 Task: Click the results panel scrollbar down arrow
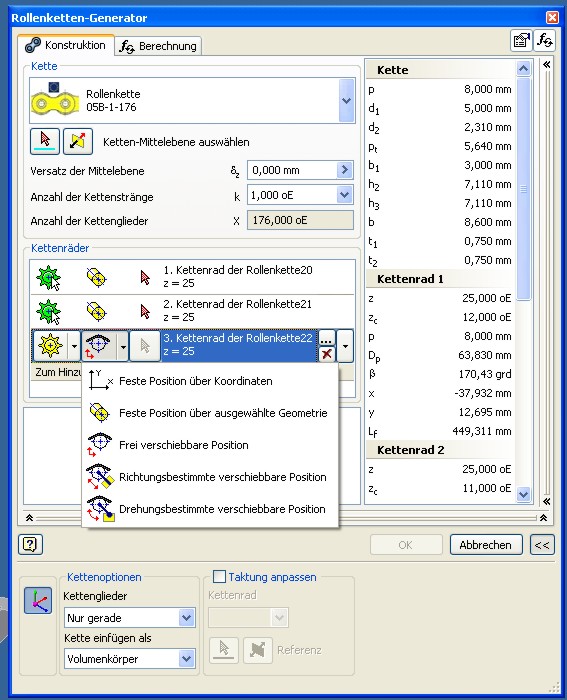point(523,494)
